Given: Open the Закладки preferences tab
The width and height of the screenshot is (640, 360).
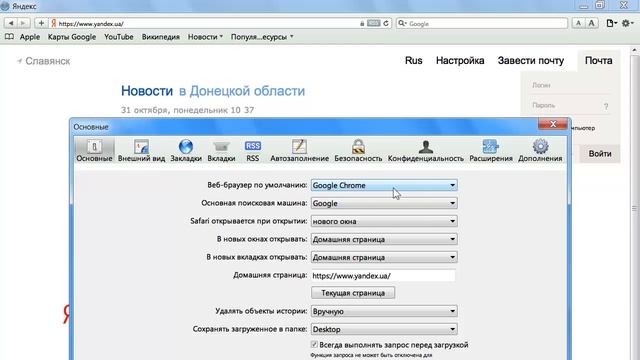Looking at the screenshot, I should [186, 150].
